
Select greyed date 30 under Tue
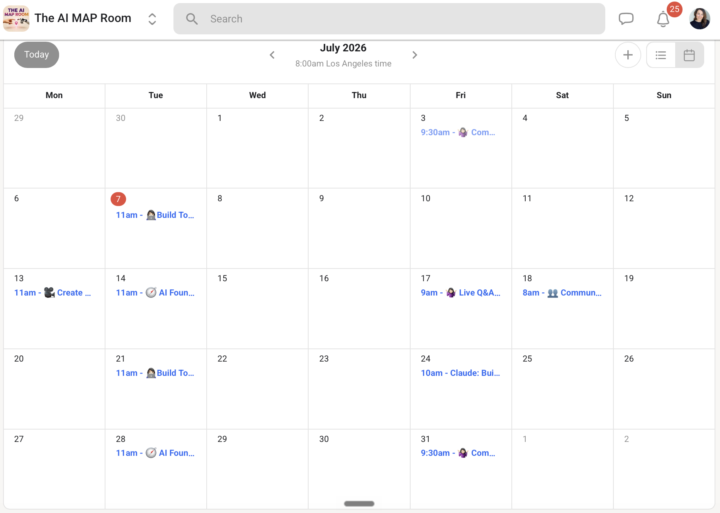coord(120,118)
